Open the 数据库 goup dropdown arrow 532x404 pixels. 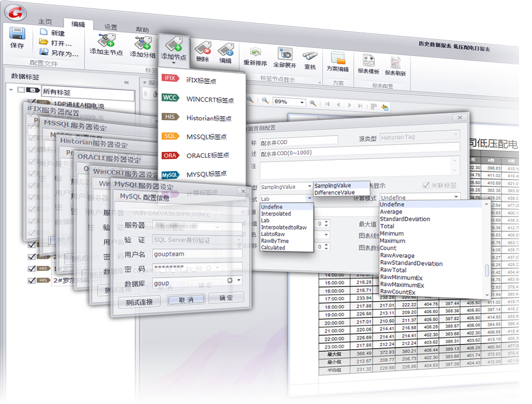click(239, 280)
